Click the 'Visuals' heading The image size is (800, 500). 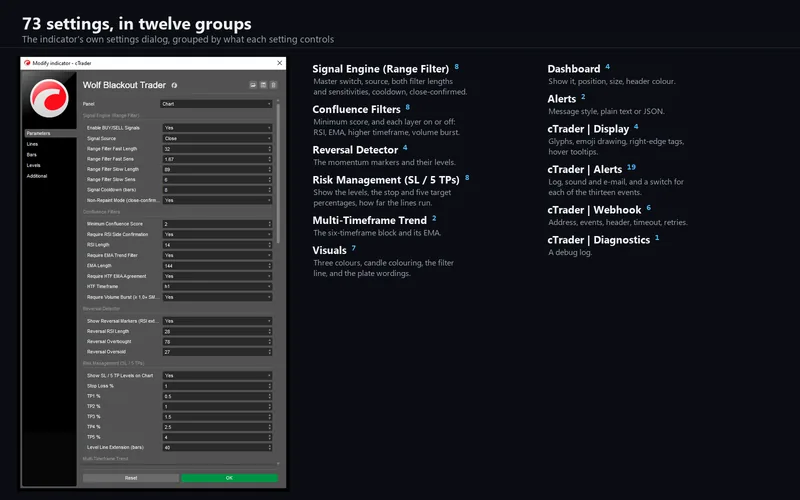(x=329, y=251)
